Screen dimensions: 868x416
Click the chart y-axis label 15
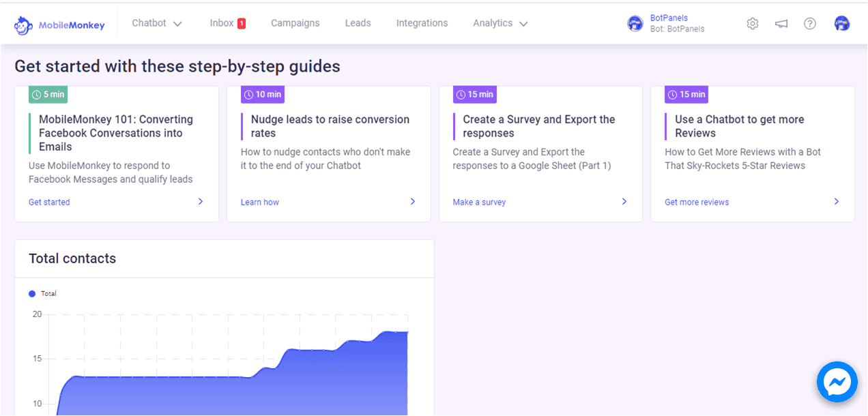pos(37,359)
